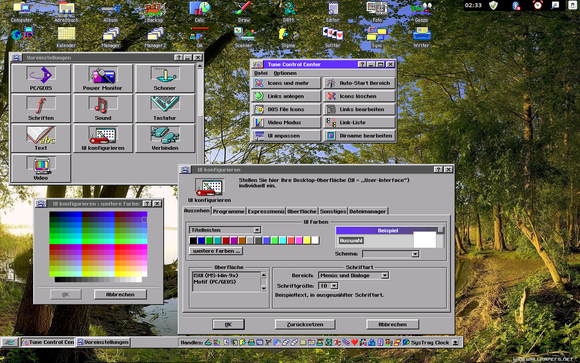Viewport: 580px width, 363px height.
Task: Pick the yellow swatch in UI Farben
Action: pyautogui.click(x=307, y=241)
